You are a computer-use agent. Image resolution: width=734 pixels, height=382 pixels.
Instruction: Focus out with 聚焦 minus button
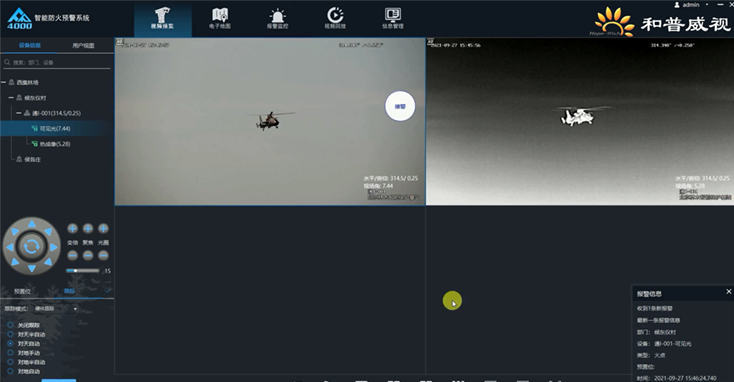coord(88,255)
